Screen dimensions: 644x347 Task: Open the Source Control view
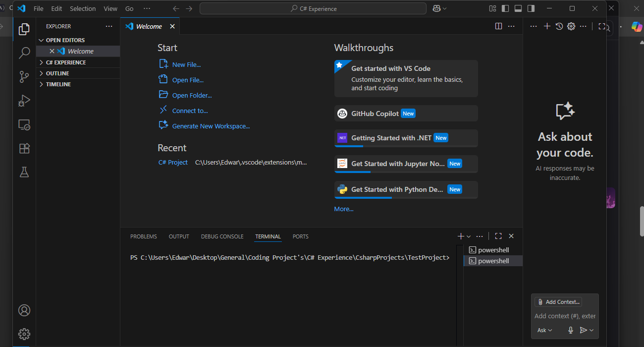[x=24, y=77]
